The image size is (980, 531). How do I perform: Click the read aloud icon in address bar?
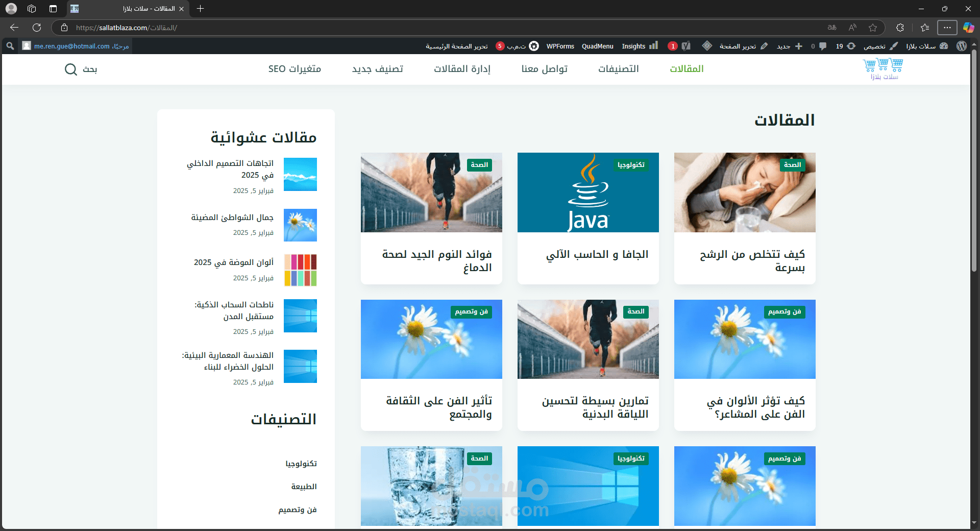(x=852, y=28)
